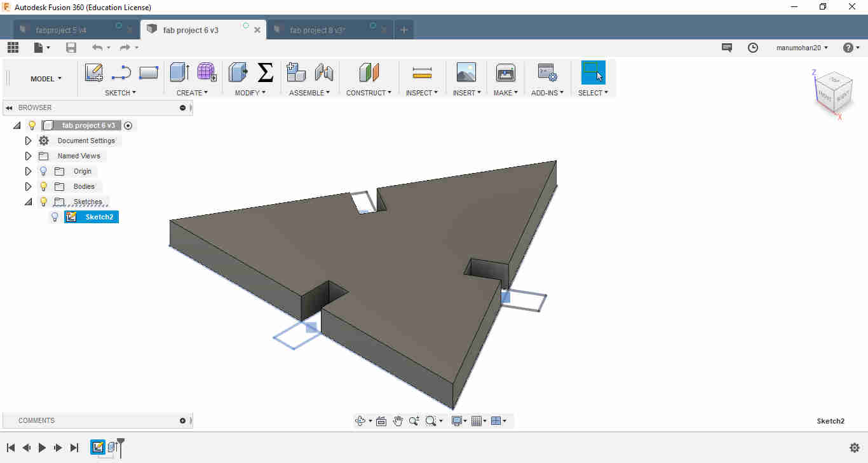868x463 pixels.
Task: Toggle the Sketch2 light bulb
Action: click(55, 217)
